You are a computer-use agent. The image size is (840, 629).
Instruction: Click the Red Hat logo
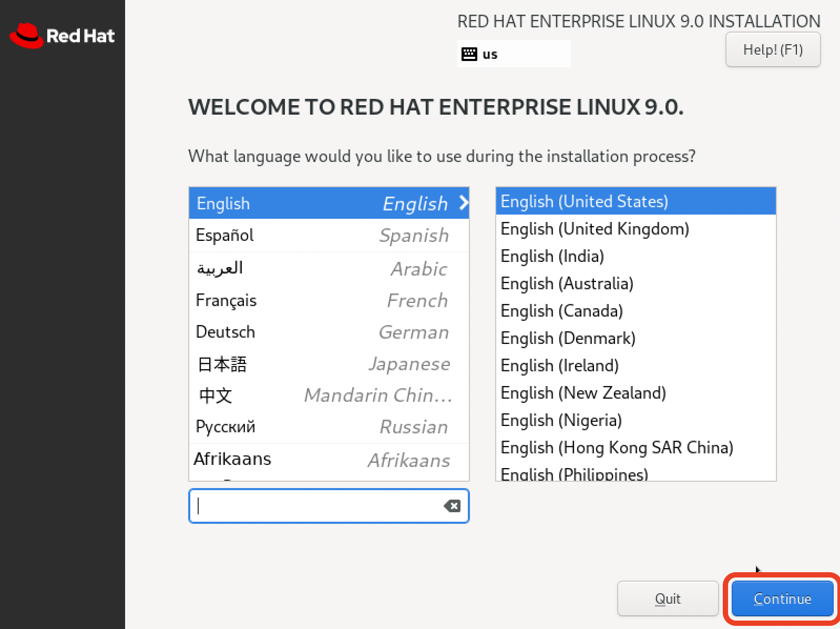[x=62, y=35]
